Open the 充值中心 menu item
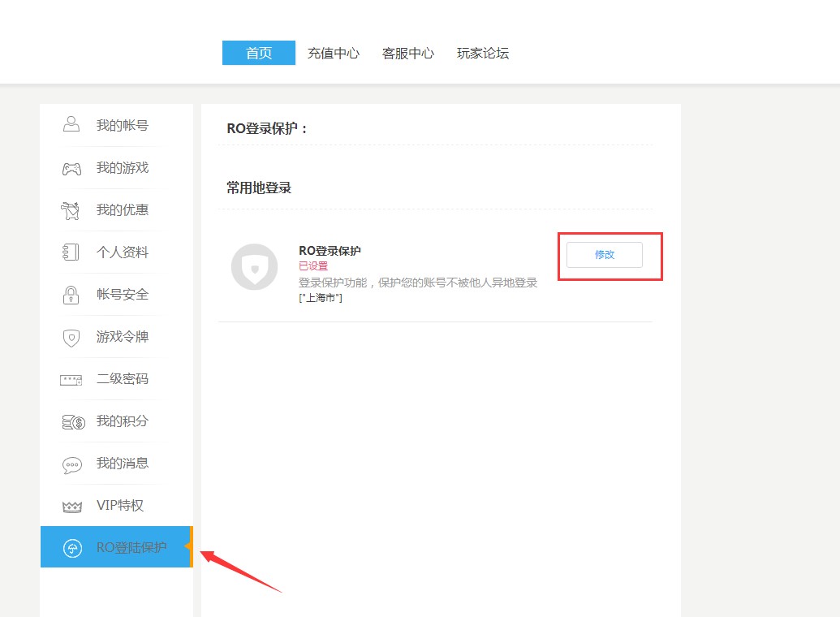840x617 pixels. point(334,53)
